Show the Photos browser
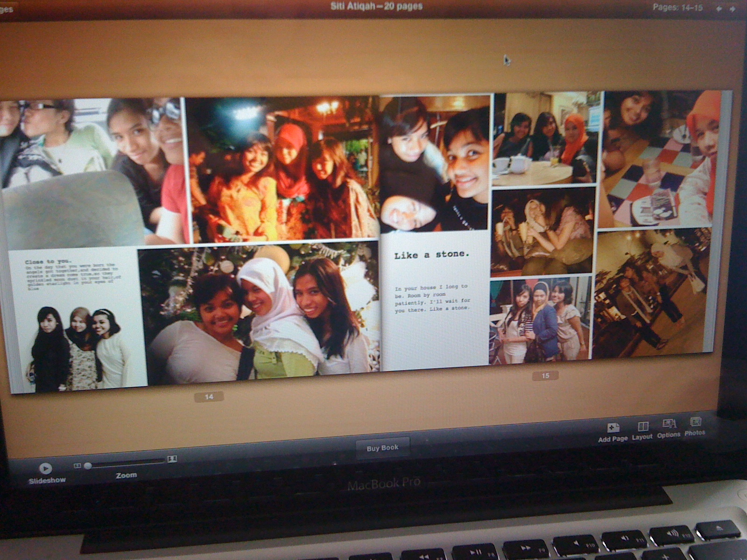 (x=695, y=427)
